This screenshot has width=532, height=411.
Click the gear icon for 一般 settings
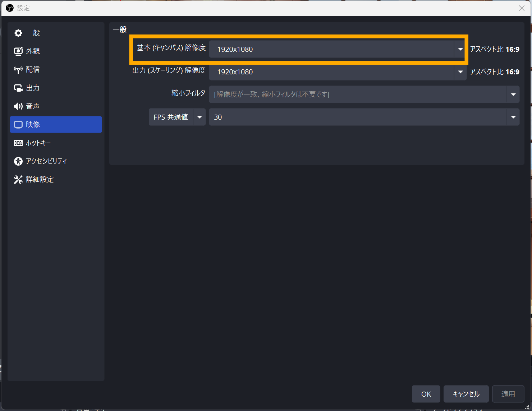[x=18, y=33]
